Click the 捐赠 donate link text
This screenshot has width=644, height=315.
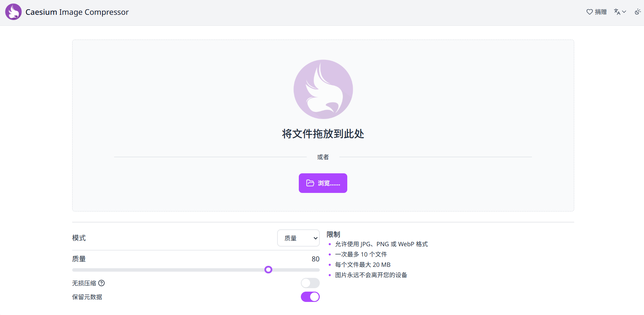(601, 12)
